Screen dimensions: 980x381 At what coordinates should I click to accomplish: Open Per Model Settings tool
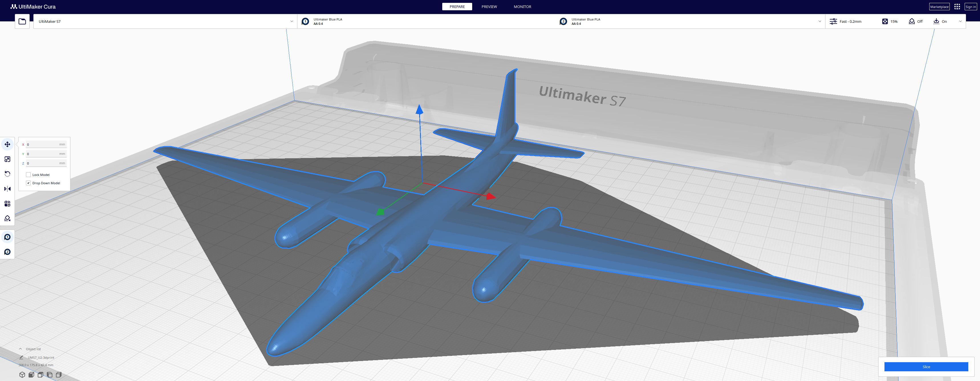7,204
